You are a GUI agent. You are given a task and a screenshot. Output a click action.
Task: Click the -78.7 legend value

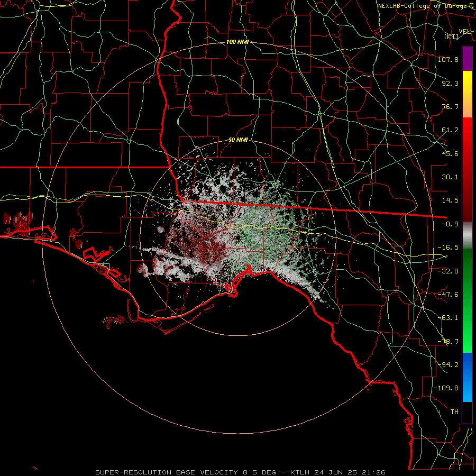click(448, 342)
